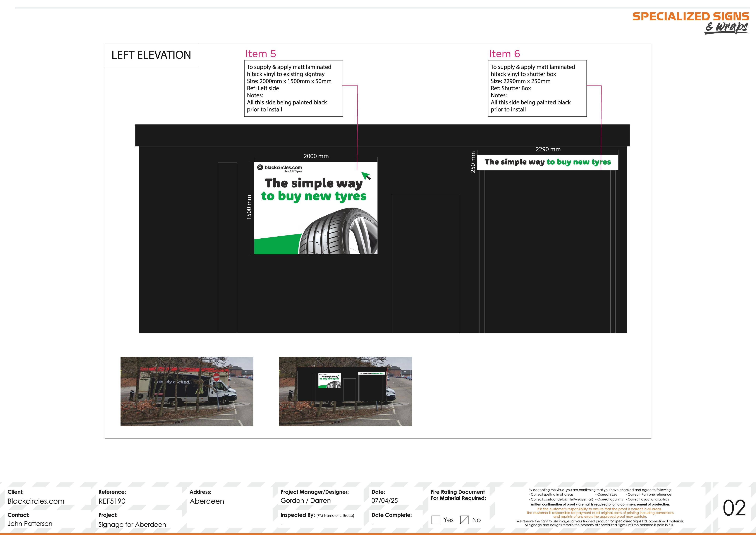756x535 pixels.
Task: Select the orange 'customer's responsibility' line
Action: 600,509
